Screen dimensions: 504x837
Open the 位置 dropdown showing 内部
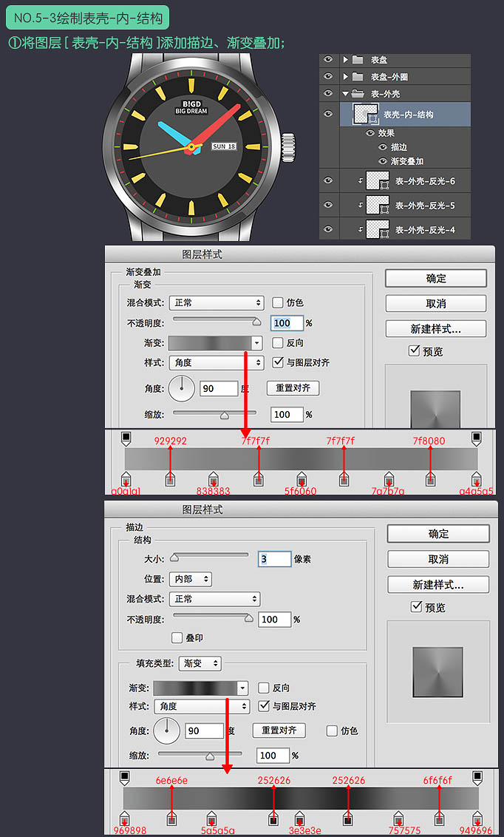[191, 579]
